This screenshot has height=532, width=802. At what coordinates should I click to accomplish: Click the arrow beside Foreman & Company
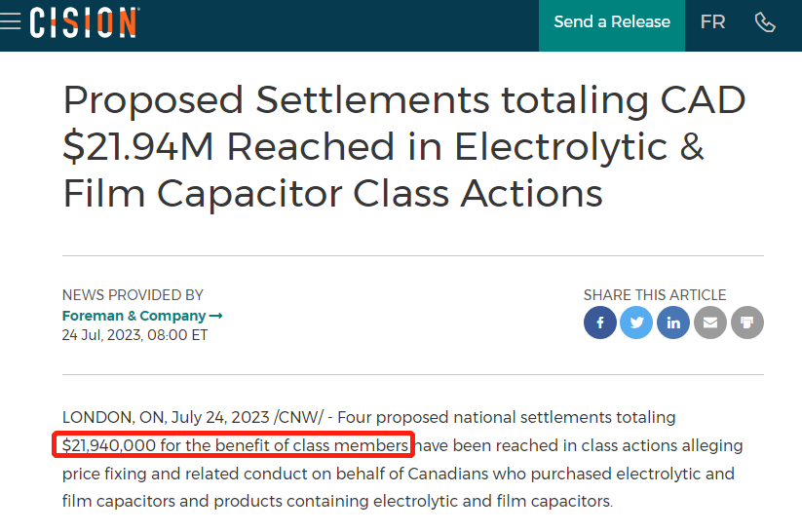pos(215,316)
